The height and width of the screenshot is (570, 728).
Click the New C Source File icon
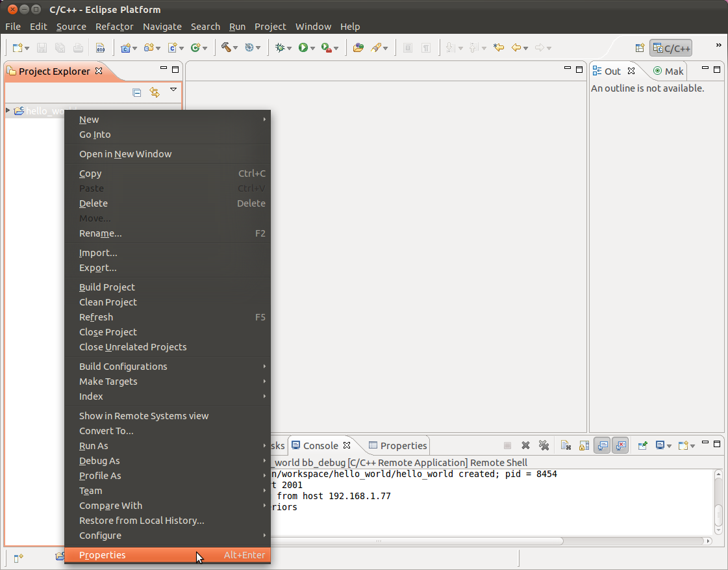click(x=172, y=48)
